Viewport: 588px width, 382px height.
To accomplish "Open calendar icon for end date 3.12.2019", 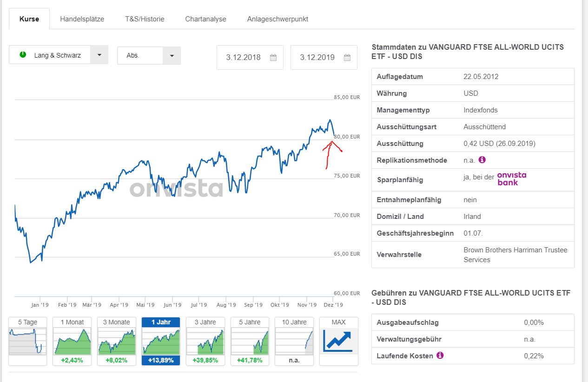I will (347, 58).
